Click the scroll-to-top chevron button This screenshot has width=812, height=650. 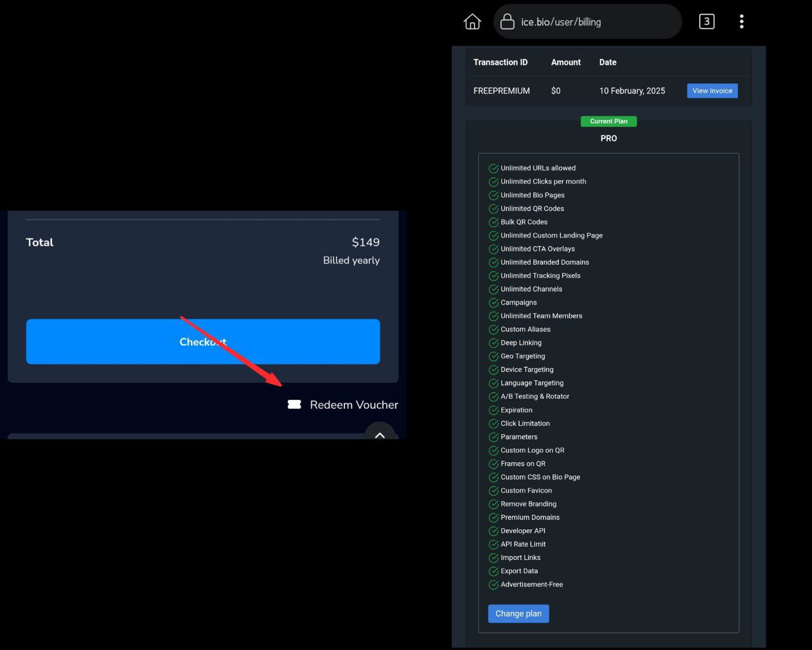pyautogui.click(x=379, y=434)
